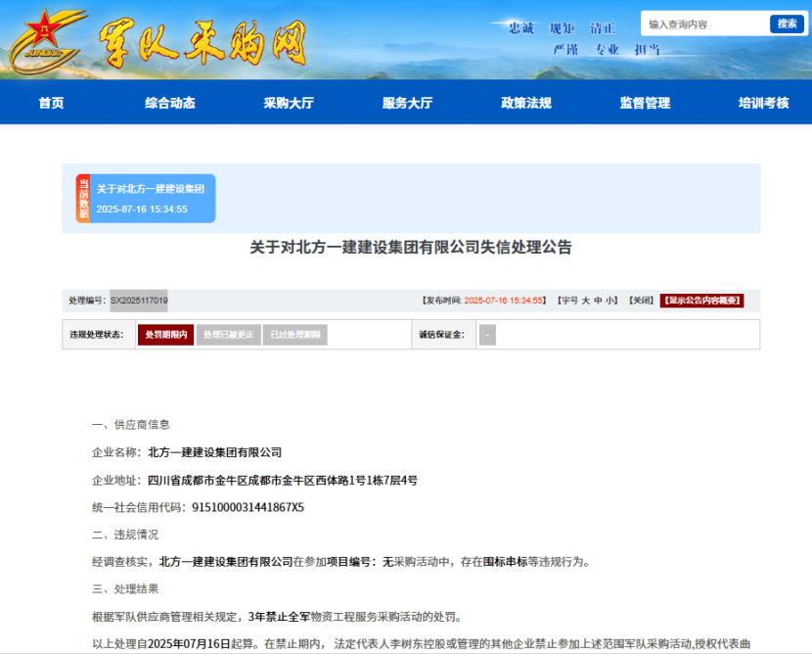Open the 政策法规 menu item

point(526,103)
